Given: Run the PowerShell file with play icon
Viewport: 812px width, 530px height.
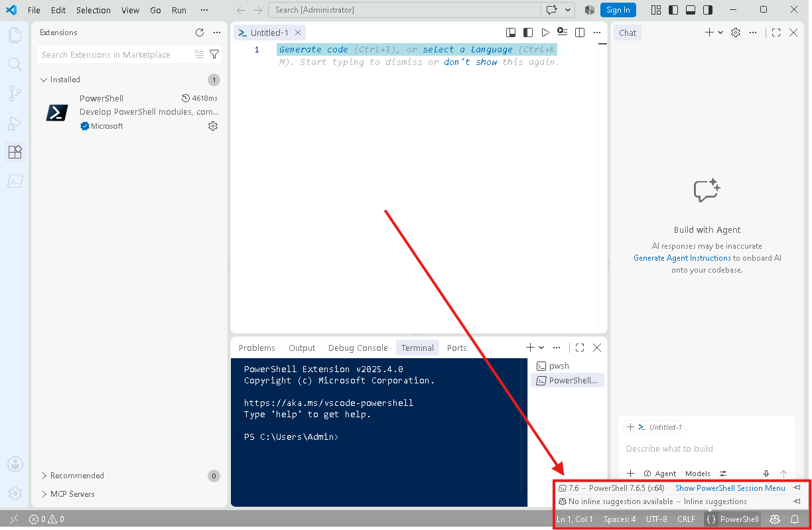Looking at the screenshot, I should [x=545, y=33].
